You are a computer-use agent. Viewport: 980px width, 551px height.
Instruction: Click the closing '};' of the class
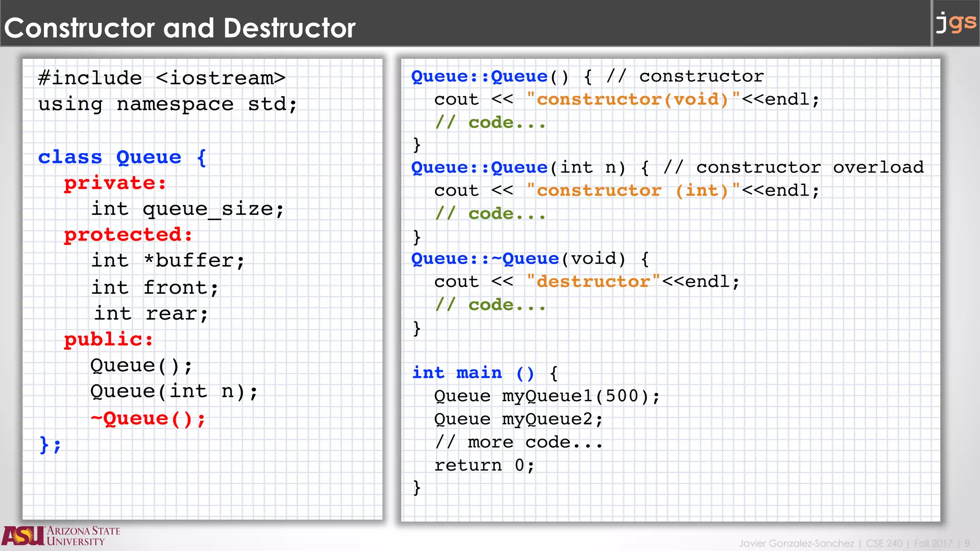(x=50, y=445)
